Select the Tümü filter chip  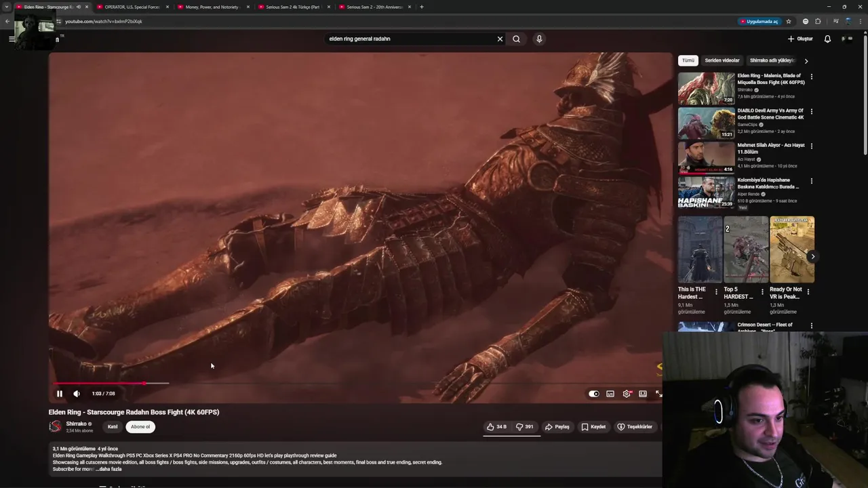point(688,60)
